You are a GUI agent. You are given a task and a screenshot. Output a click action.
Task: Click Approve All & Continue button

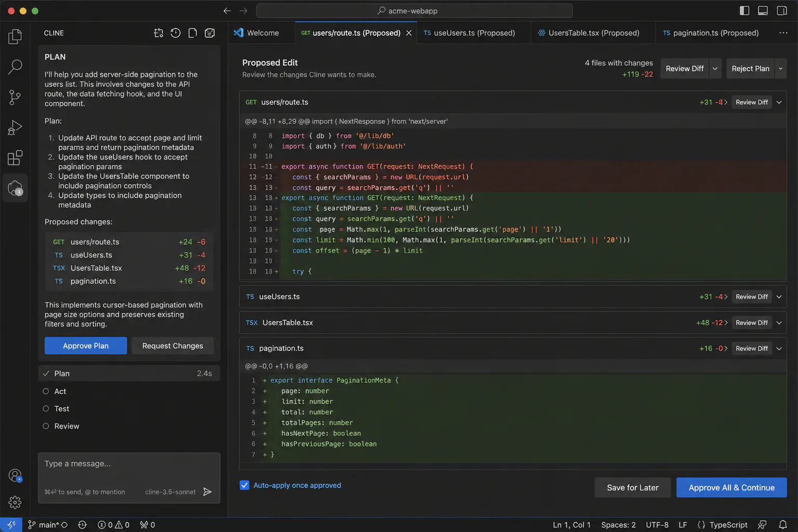731,487
